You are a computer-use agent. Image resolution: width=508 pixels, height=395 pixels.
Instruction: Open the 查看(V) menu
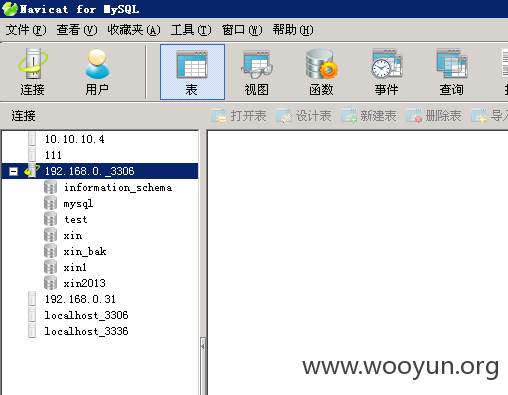77,30
